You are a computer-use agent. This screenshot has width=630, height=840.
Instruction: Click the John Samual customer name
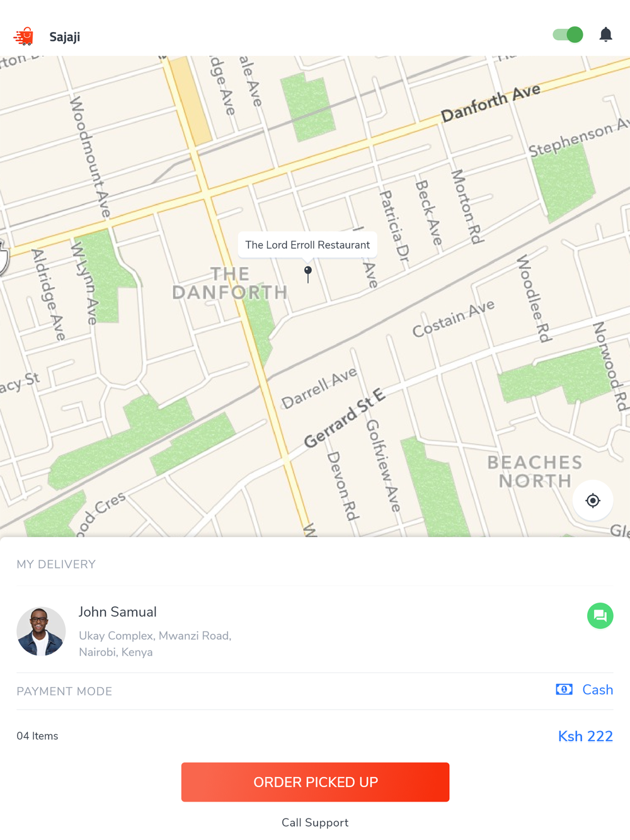point(118,612)
